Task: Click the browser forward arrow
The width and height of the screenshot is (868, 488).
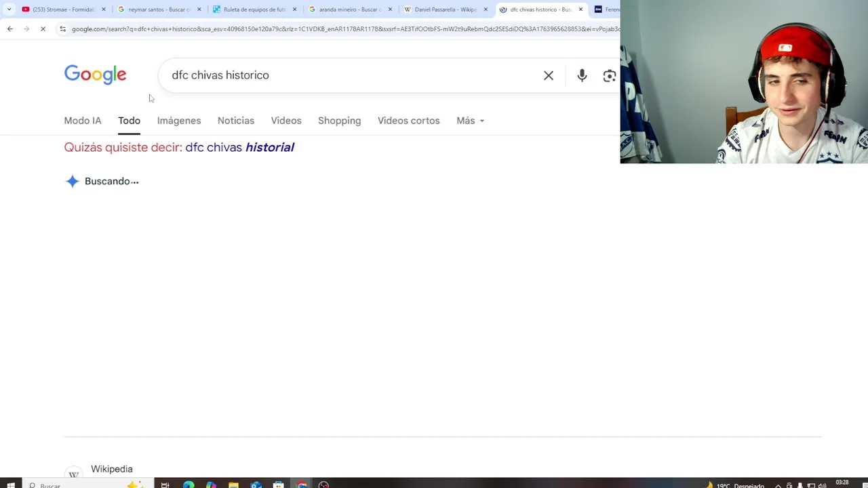Action: (x=26, y=28)
